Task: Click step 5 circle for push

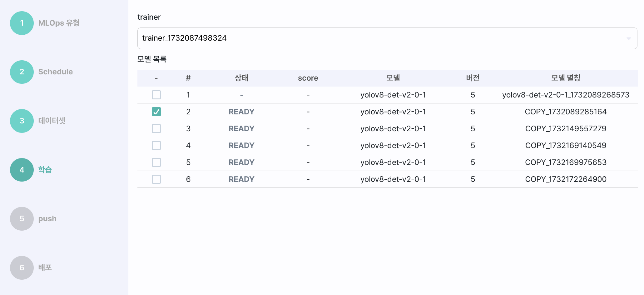Action: tap(22, 219)
